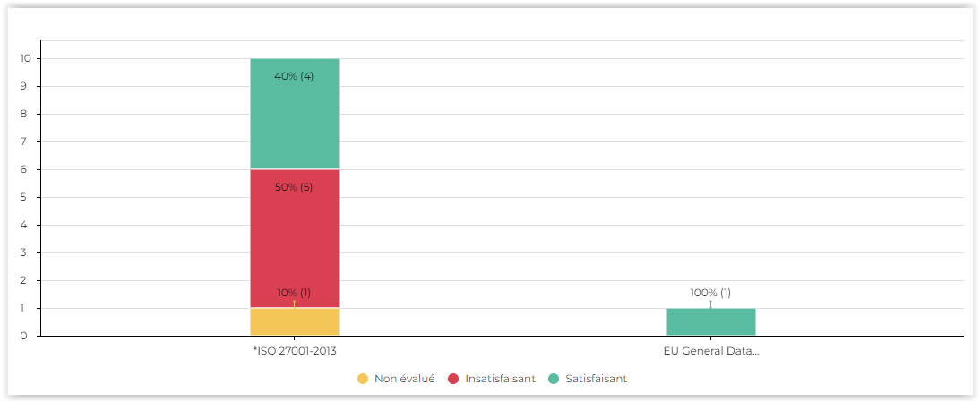Toggle the Non évalué series label
The image size is (980, 402).
click(x=404, y=379)
